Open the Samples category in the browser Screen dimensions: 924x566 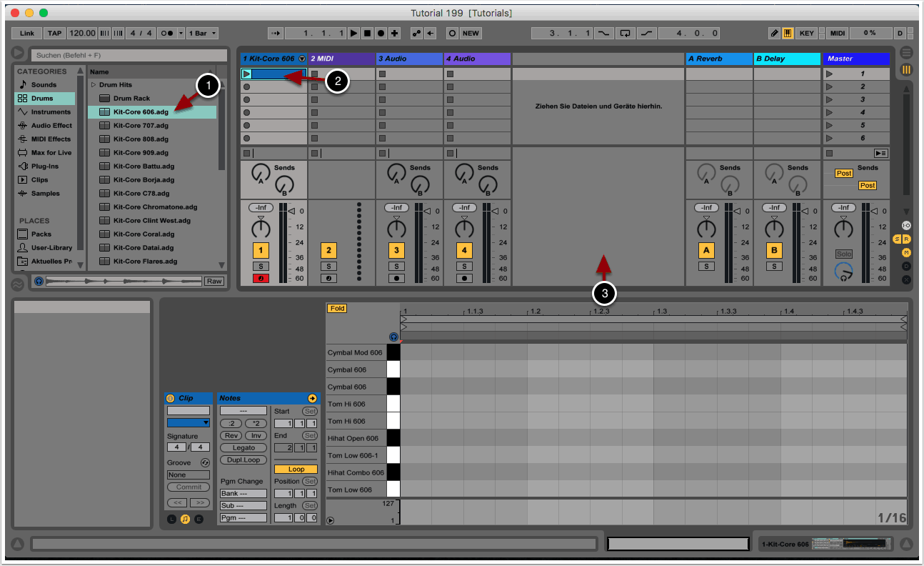click(x=45, y=194)
